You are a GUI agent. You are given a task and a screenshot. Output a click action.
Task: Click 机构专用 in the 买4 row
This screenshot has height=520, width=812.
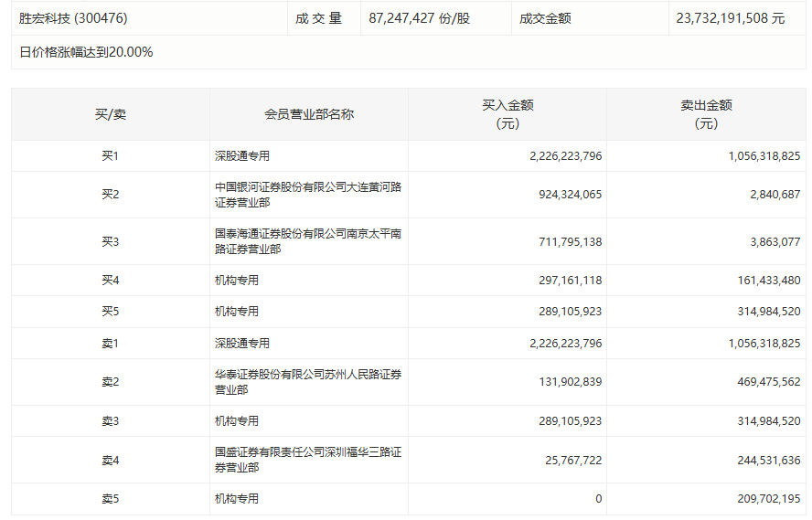(237, 281)
